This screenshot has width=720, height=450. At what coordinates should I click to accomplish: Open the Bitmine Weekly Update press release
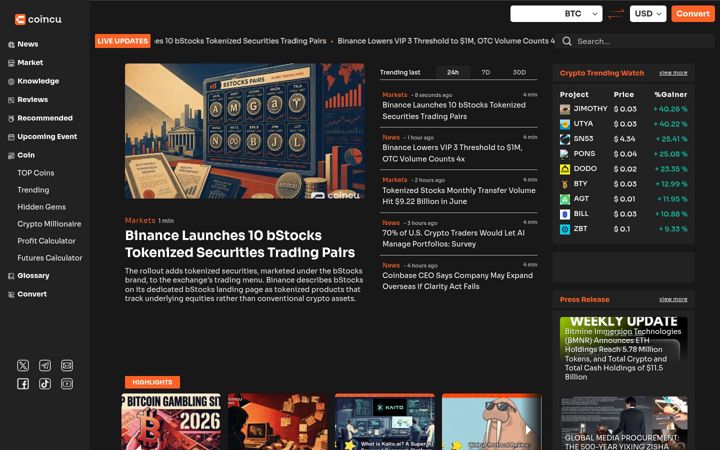click(x=623, y=349)
